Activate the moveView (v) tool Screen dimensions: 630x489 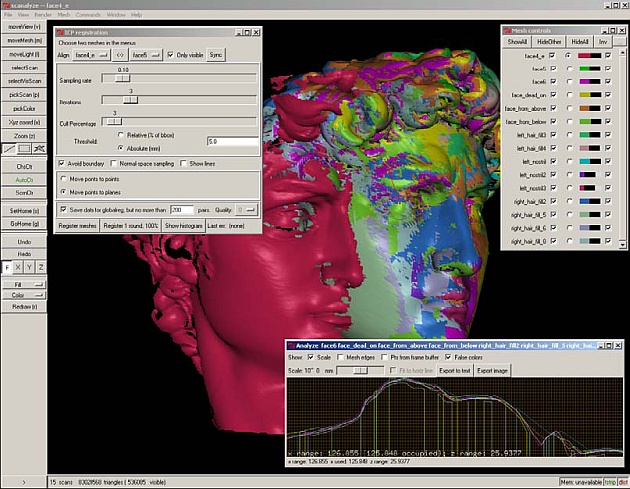(24, 27)
